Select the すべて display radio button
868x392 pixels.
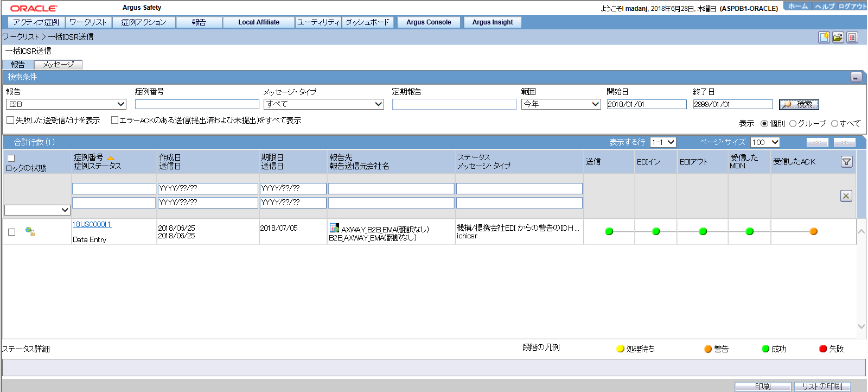pyautogui.click(x=834, y=123)
